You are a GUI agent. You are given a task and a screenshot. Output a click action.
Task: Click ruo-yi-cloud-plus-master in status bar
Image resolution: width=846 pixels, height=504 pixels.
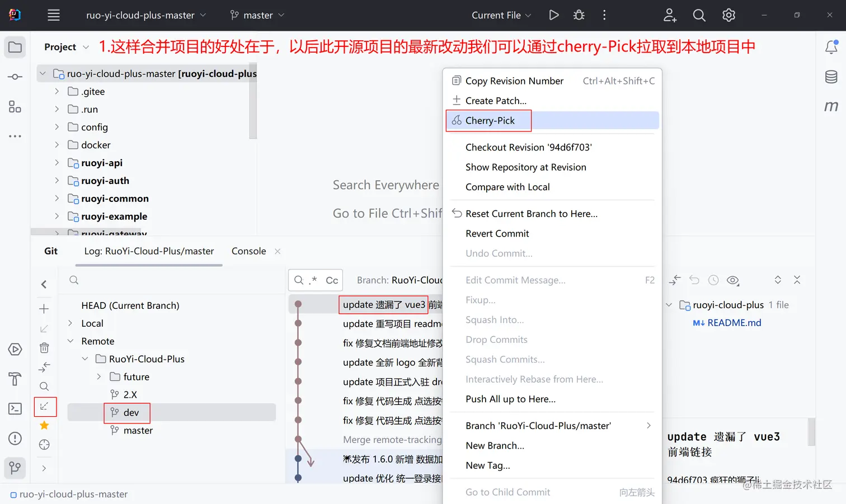69,494
